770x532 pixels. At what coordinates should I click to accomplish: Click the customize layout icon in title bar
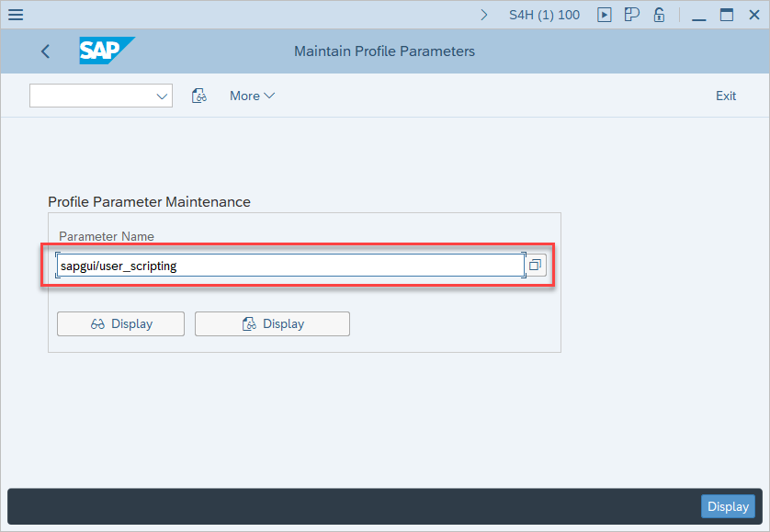(631, 15)
